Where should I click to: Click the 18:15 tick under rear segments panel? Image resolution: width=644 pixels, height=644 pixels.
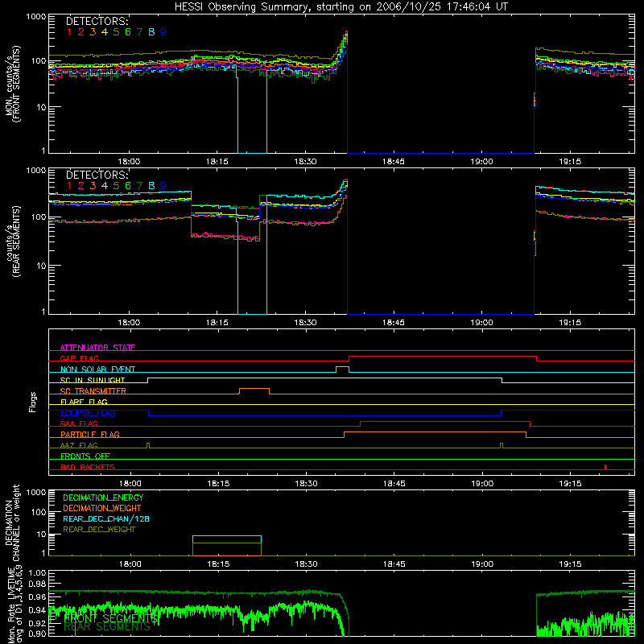217,323
